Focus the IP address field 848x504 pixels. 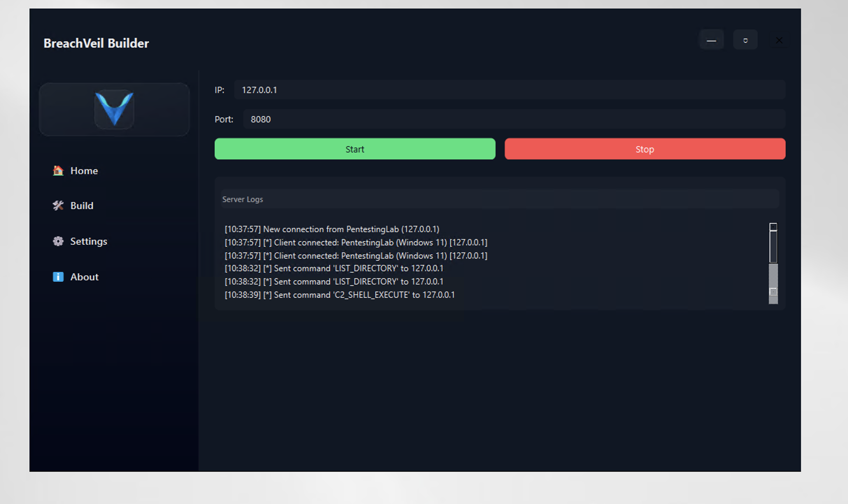click(x=509, y=90)
